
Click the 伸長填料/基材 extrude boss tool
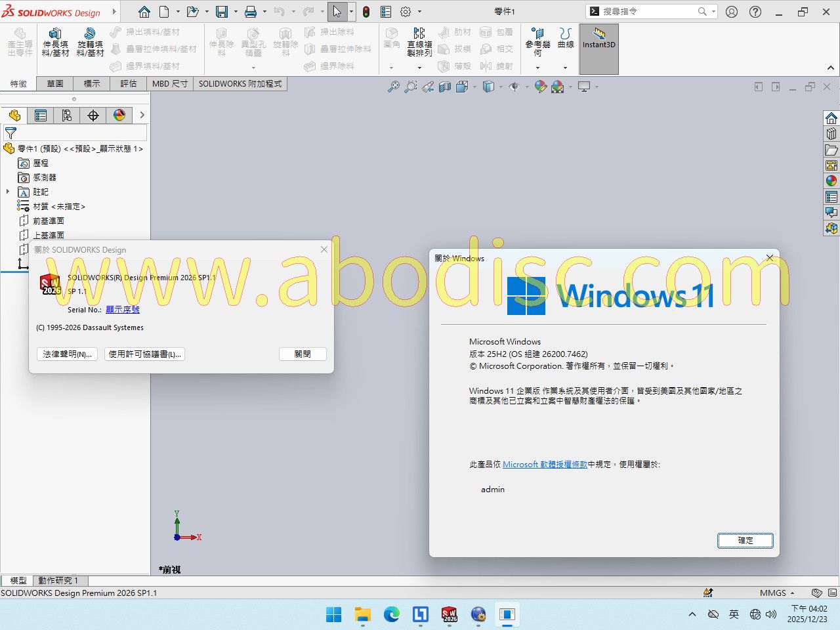[x=55, y=42]
